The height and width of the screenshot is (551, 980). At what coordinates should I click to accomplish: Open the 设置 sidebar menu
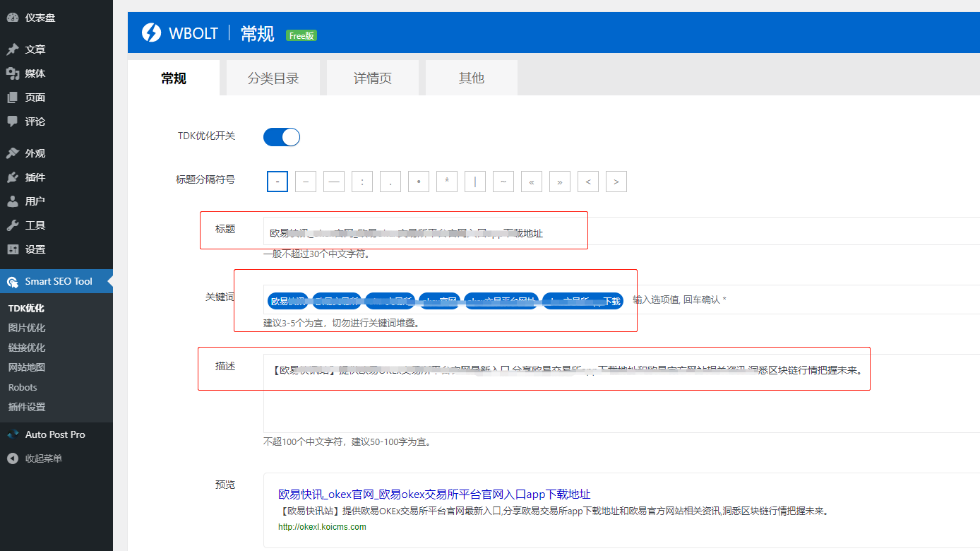tap(56, 249)
